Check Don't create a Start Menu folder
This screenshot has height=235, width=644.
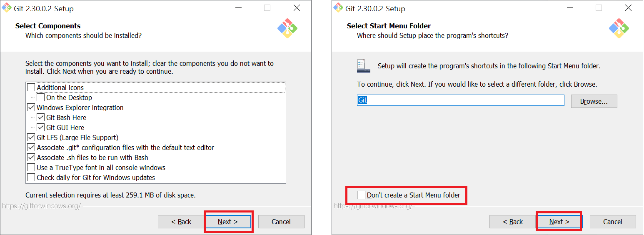point(361,195)
